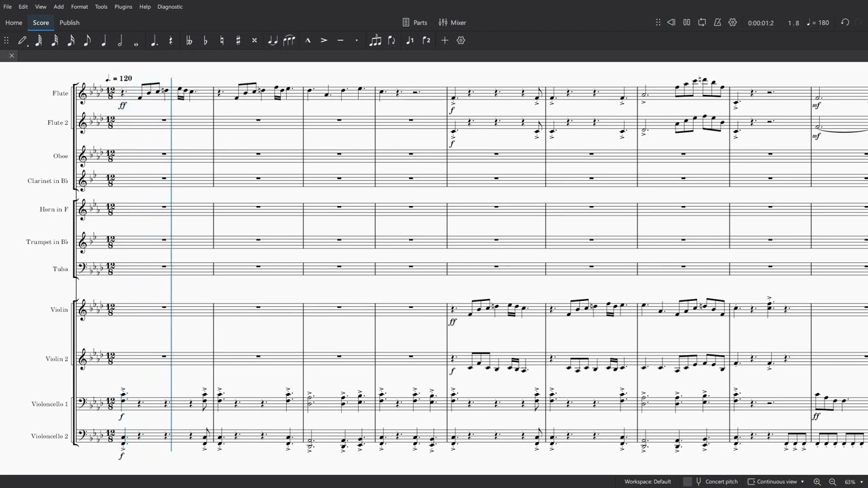Open the File menu
The image size is (868, 488).
(x=7, y=7)
